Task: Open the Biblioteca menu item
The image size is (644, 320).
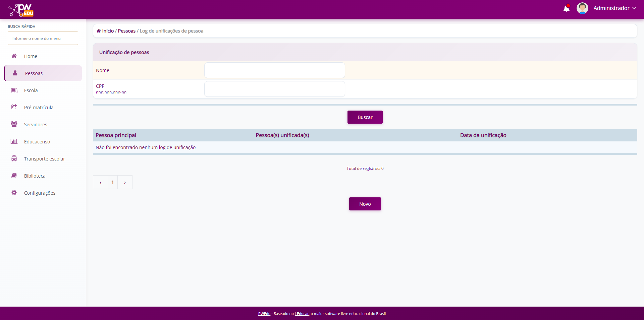Action: pos(35,176)
